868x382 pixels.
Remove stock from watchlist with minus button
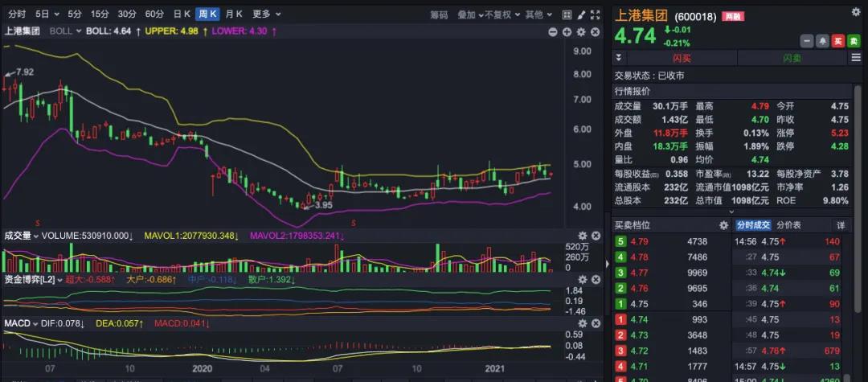807,41
